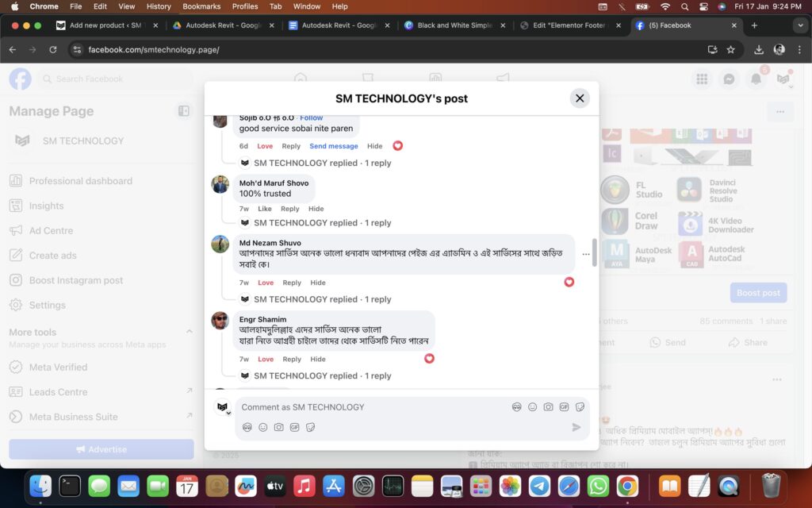Viewport: 812px width, 508px height.
Task: Hide Engr Shamim's comment
Action: pos(318,359)
